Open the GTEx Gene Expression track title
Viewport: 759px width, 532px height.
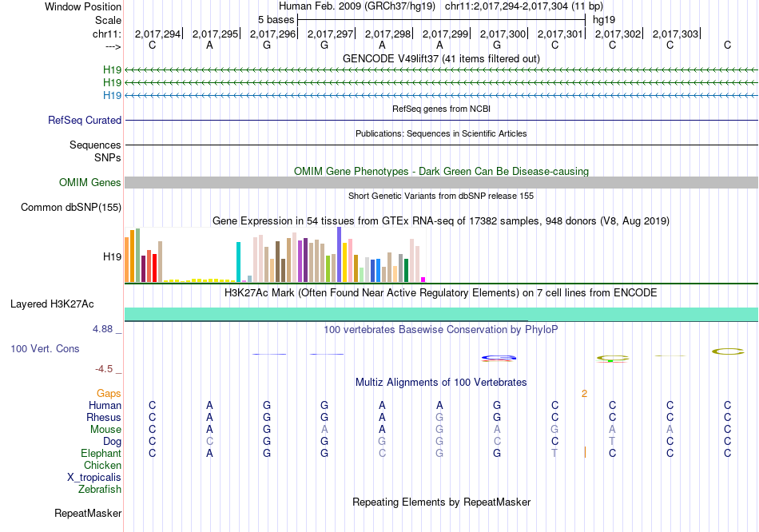click(x=441, y=220)
